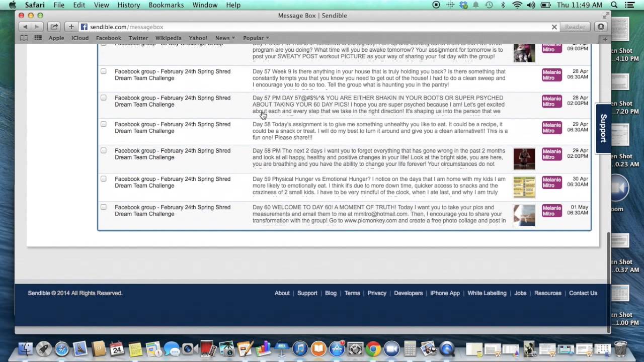Click the Wi-Fi status icon

click(x=517, y=5)
